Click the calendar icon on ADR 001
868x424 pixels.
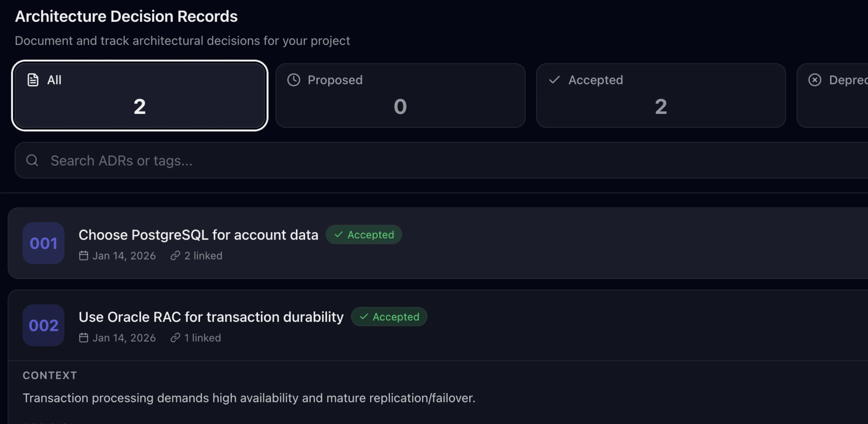tap(83, 256)
